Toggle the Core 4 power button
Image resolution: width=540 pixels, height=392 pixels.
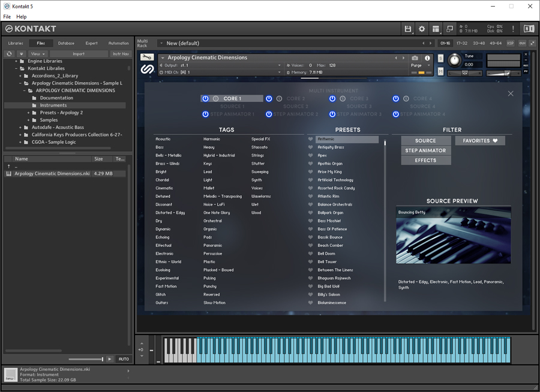(x=396, y=98)
